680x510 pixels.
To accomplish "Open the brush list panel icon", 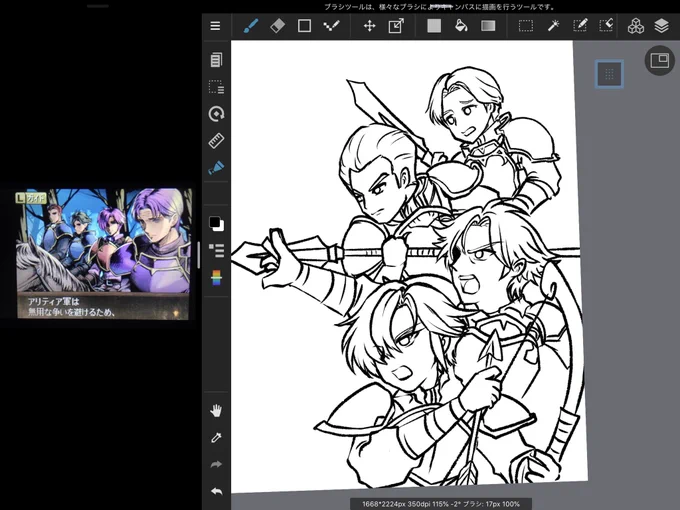I will point(216,250).
